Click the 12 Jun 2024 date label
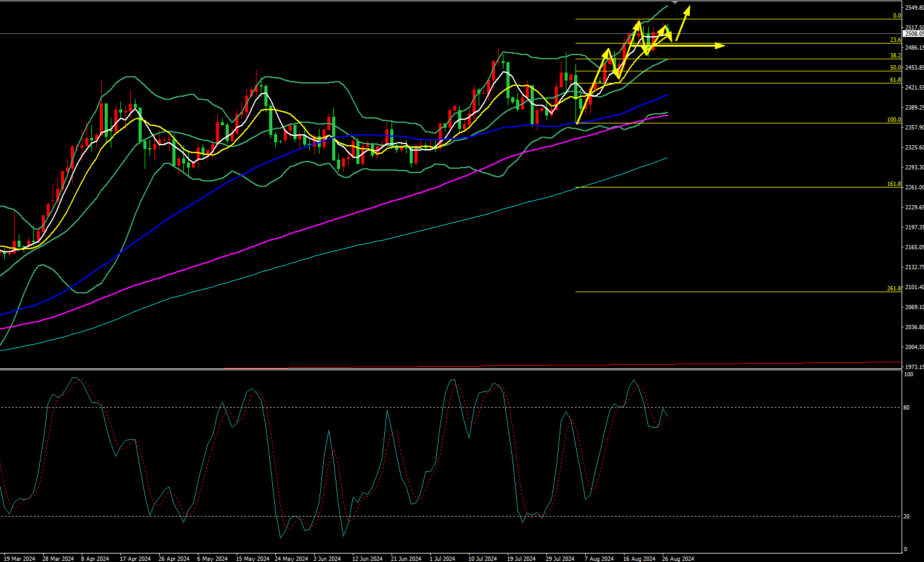Screen dimensions: 924x562 click(x=367, y=559)
